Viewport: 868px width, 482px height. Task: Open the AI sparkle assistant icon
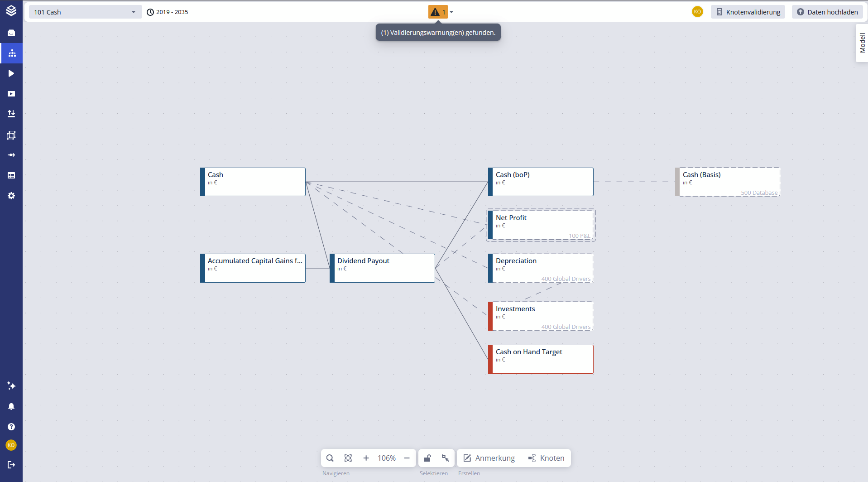click(11, 386)
